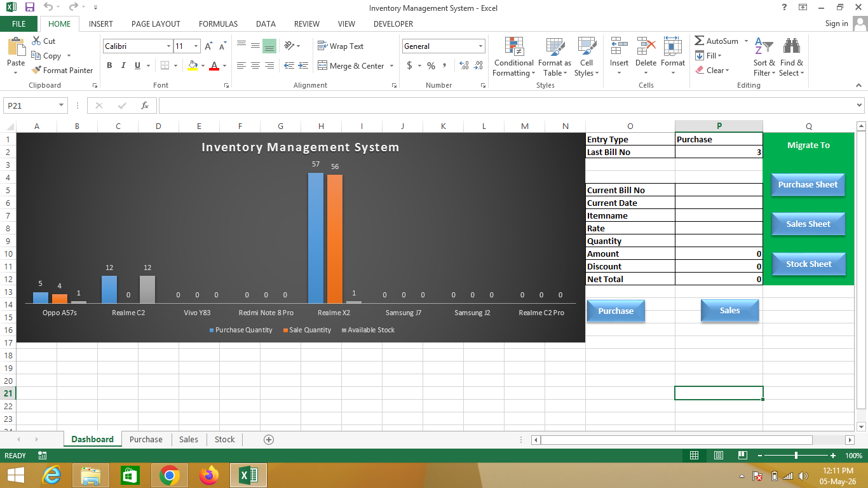Toggle Wrap Text

pos(341,46)
